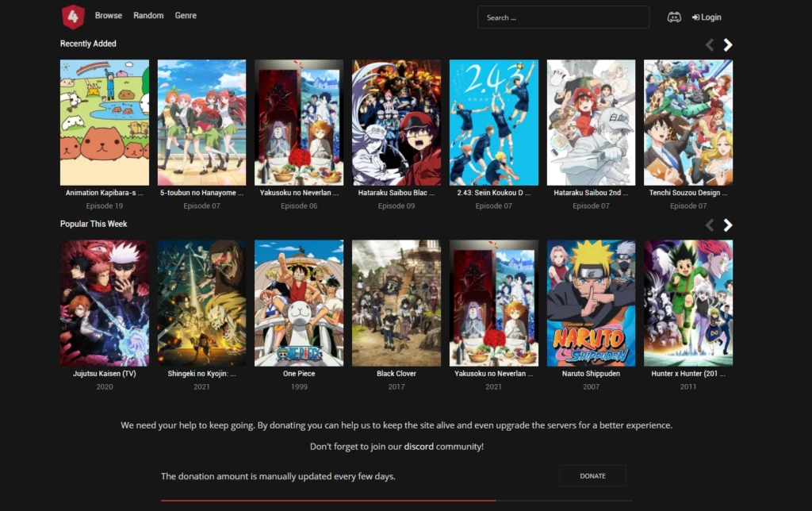Open Hataraku Saibou 2nd poster
Screen dimensions: 812x511
(591, 122)
